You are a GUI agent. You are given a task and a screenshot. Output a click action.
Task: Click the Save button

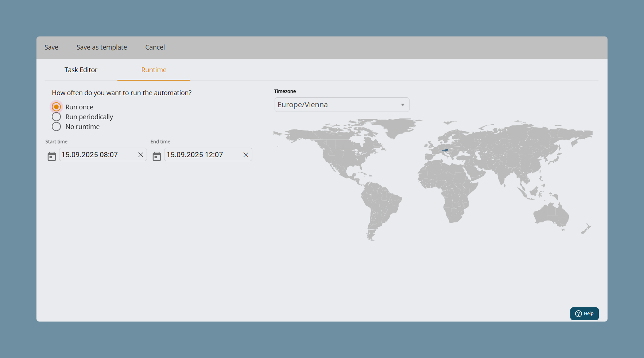51,47
